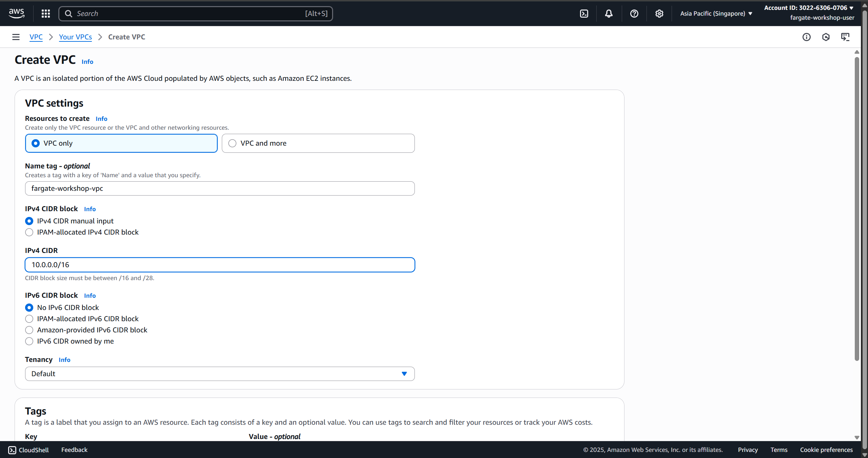Open the Asia Pacific (Singapore) region selector
This screenshot has height=458, width=868.
pos(716,14)
